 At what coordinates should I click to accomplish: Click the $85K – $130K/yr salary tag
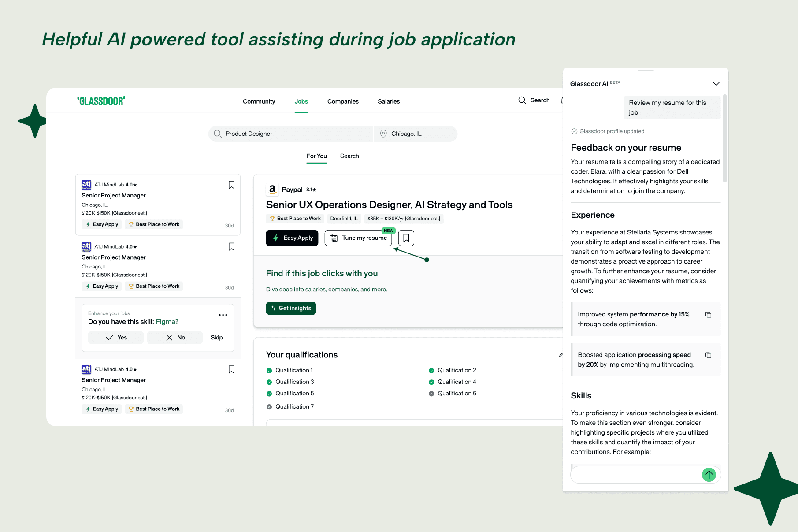click(404, 219)
